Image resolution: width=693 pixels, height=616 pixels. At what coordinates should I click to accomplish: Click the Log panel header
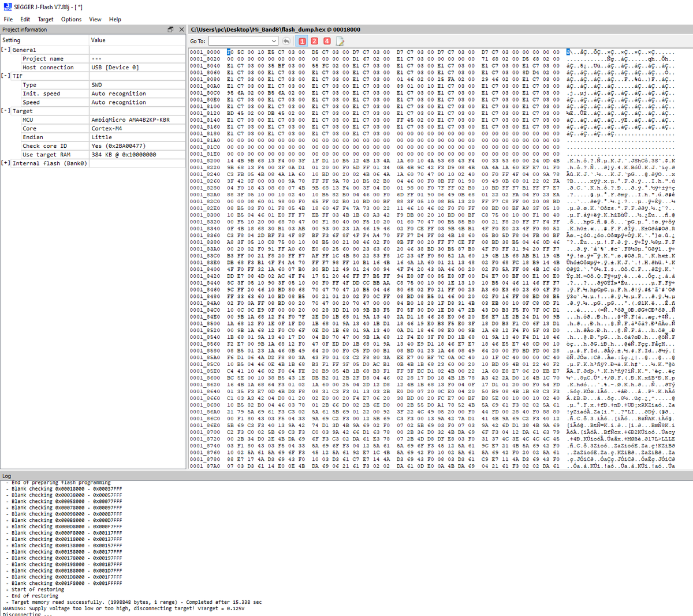346,476
